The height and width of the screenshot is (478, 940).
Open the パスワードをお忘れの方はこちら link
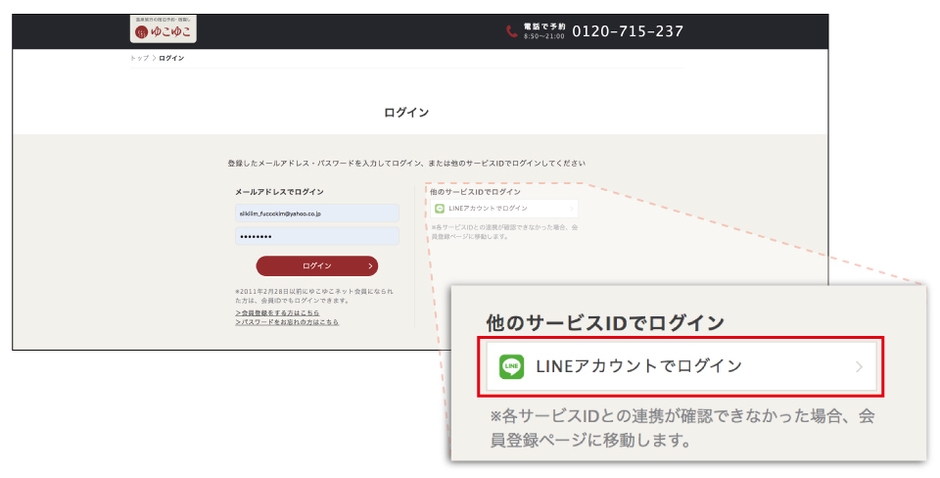point(287,322)
